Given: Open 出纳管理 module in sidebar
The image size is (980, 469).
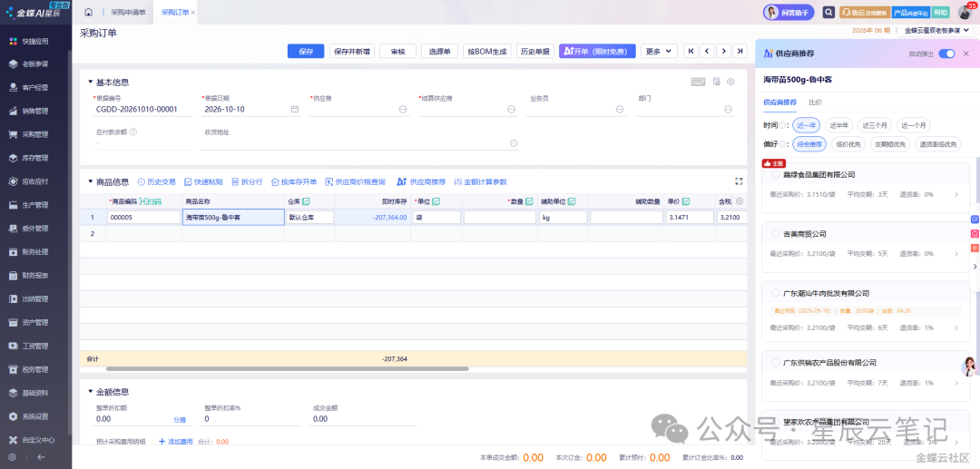Looking at the screenshot, I should pyautogui.click(x=35, y=299).
